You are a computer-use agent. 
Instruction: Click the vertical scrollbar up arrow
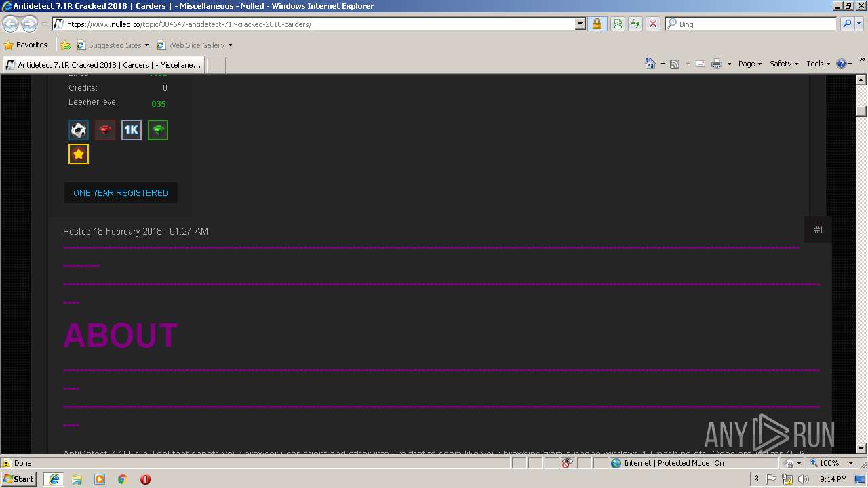pyautogui.click(x=861, y=81)
